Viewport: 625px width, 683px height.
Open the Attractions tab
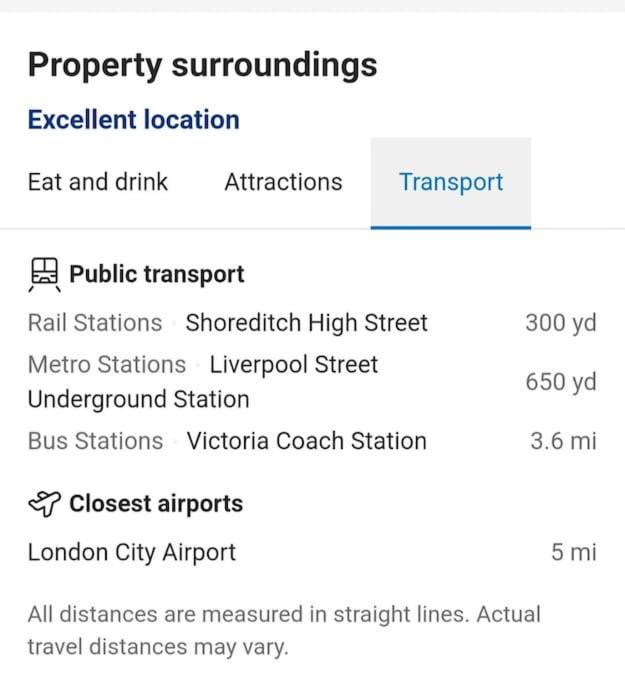[284, 182]
